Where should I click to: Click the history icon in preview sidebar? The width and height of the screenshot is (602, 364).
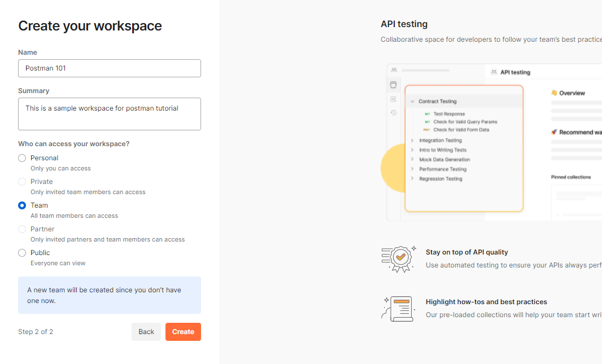coord(393,113)
